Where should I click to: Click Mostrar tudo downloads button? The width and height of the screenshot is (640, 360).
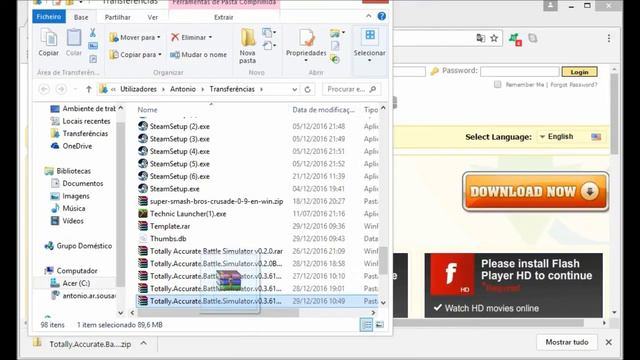[x=567, y=342]
